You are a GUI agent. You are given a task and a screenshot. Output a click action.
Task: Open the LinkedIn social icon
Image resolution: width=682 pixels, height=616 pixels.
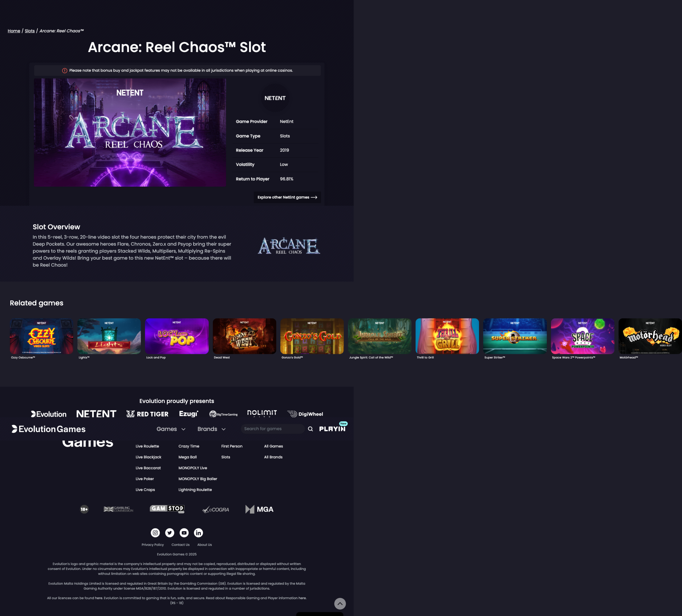(x=198, y=533)
